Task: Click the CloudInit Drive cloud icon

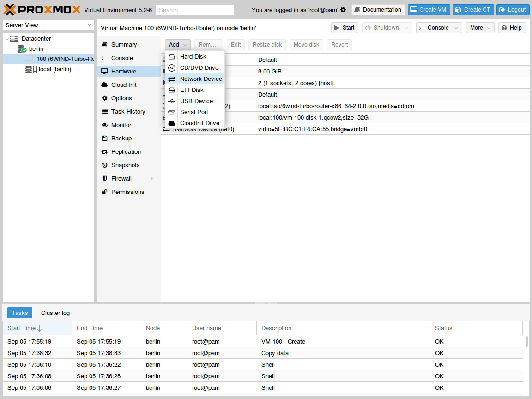Action: pos(172,123)
